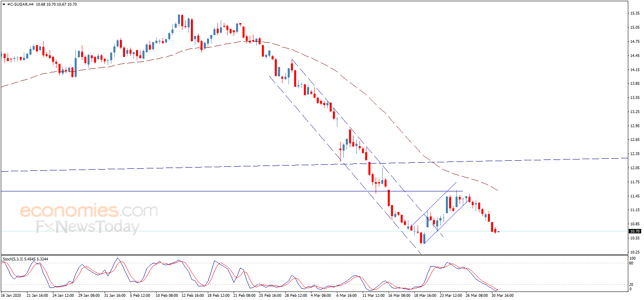Click the economies.com watermark logo
The height and width of the screenshot is (300, 644).
tap(89, 211)
